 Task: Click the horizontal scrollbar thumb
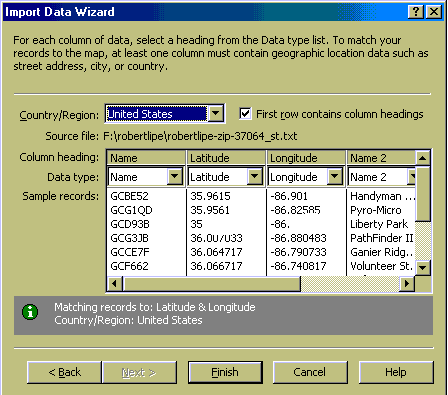(x=211, y=284)
